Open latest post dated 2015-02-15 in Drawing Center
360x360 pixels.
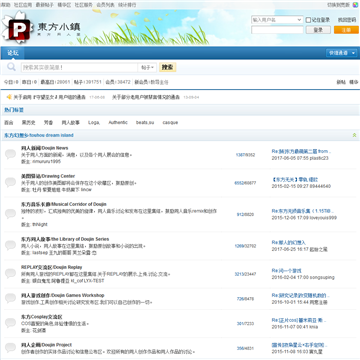(x=295, y=180)
